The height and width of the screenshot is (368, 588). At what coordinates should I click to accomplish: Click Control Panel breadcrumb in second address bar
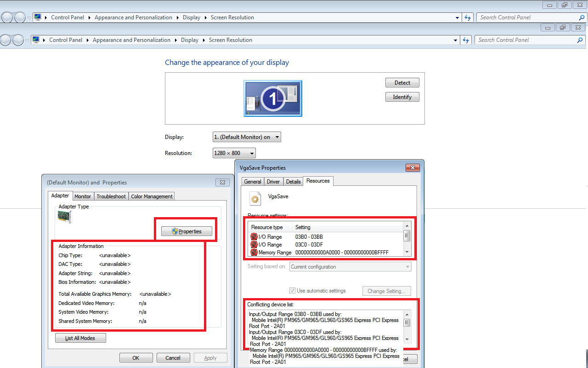click(66, 40)
